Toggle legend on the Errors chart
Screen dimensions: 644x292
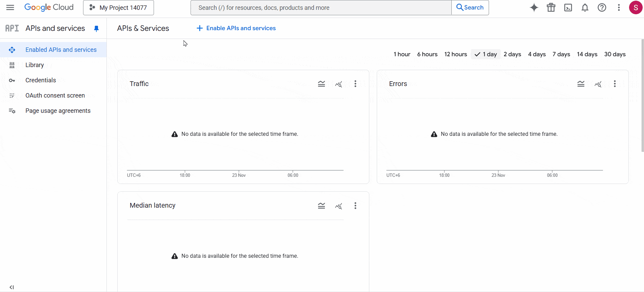coord(581,84)
